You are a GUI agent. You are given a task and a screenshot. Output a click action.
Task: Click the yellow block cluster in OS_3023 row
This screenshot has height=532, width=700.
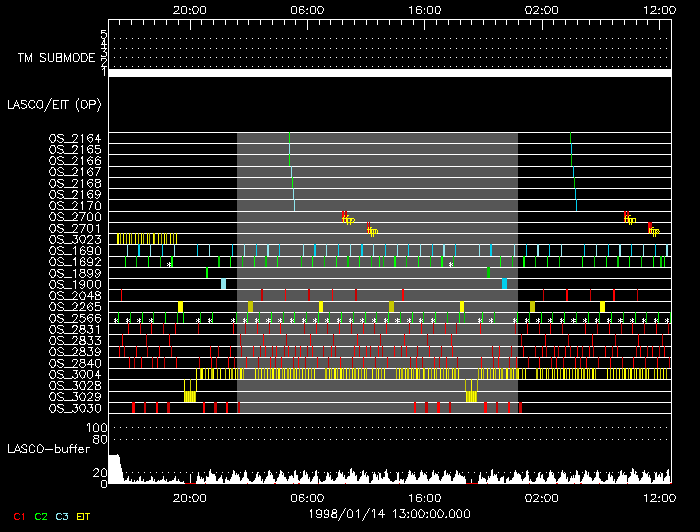click(147, 239)
